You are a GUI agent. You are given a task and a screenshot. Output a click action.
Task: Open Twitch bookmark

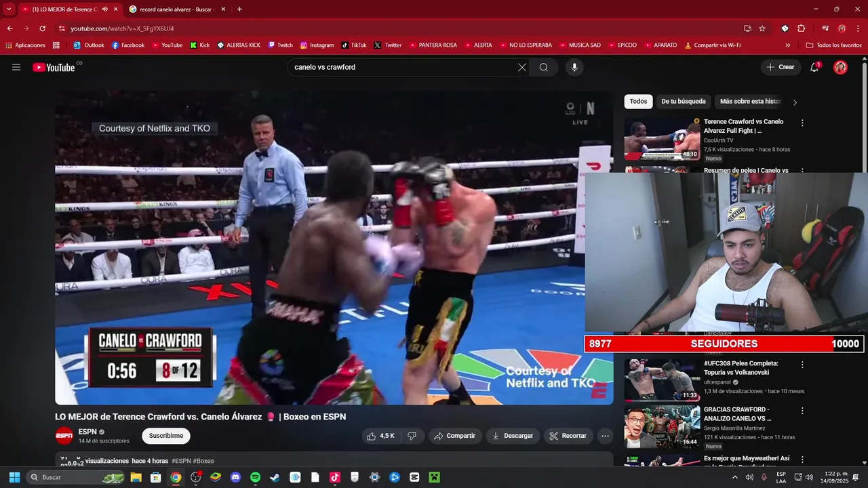coord(280,45)
